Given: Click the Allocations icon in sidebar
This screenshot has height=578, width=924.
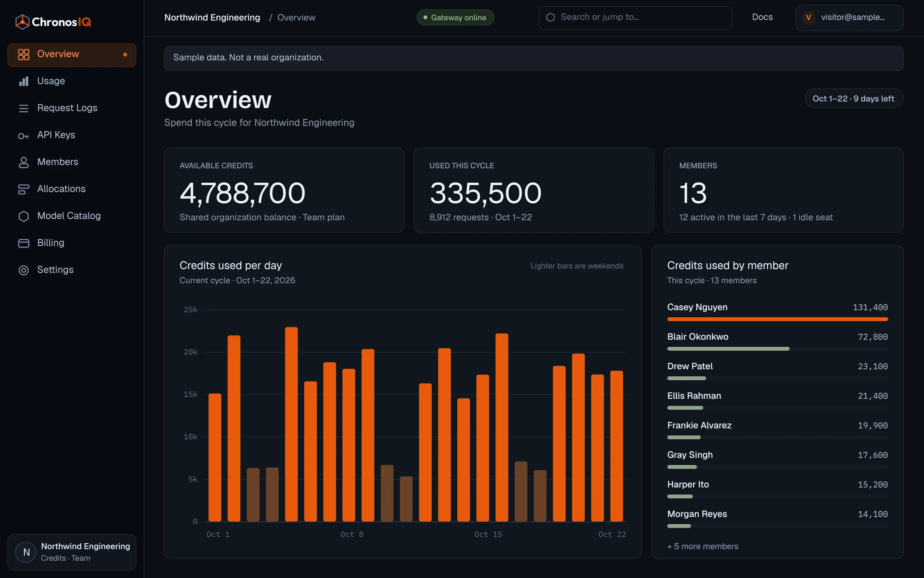Looking at the screenshot, I should coord(24,189).
